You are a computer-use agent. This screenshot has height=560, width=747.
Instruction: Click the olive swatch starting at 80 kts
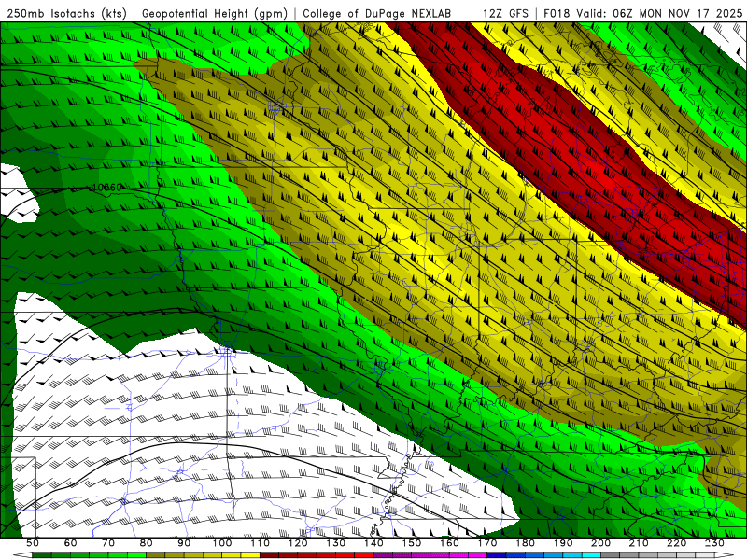point(156,555)
